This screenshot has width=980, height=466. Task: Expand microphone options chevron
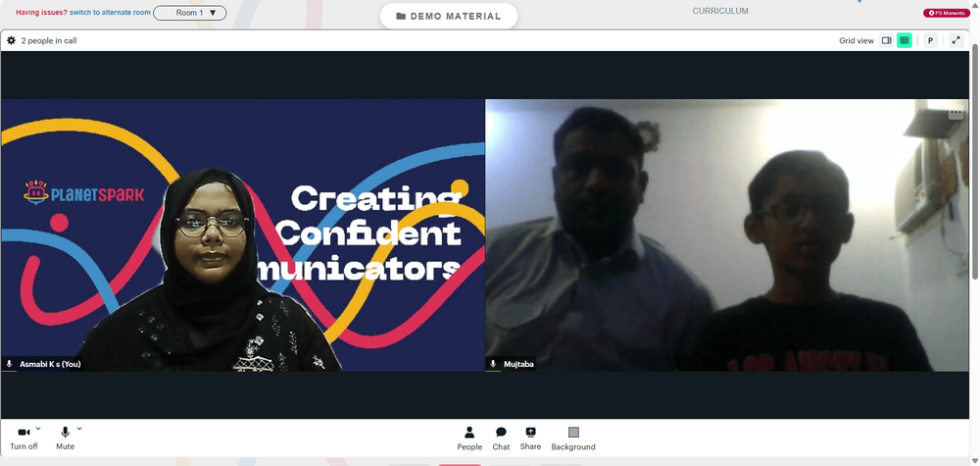[x=79, y=429]
